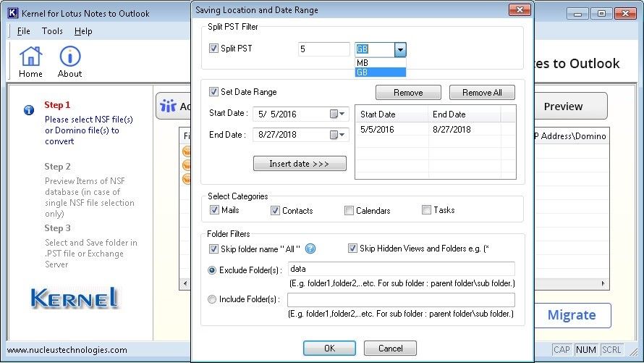Click the Kernel app icon in the title bar

pos(13,13)
